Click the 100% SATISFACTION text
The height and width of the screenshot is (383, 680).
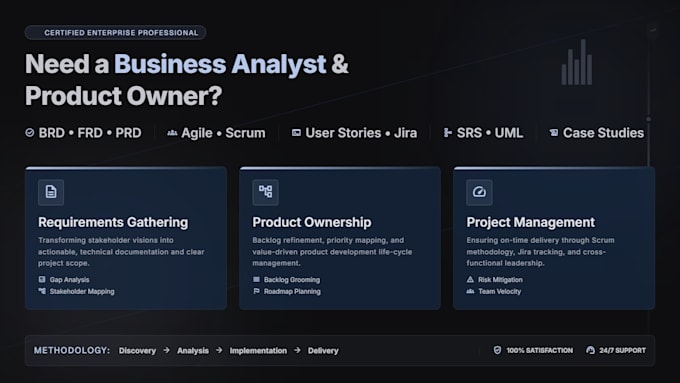click(539, 350)
